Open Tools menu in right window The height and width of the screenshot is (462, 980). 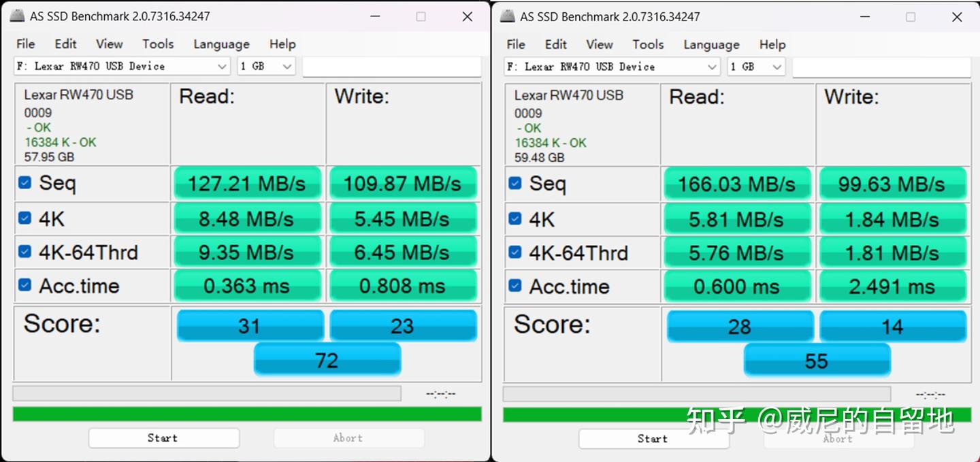pyautogui.click(x=648, y=45)
